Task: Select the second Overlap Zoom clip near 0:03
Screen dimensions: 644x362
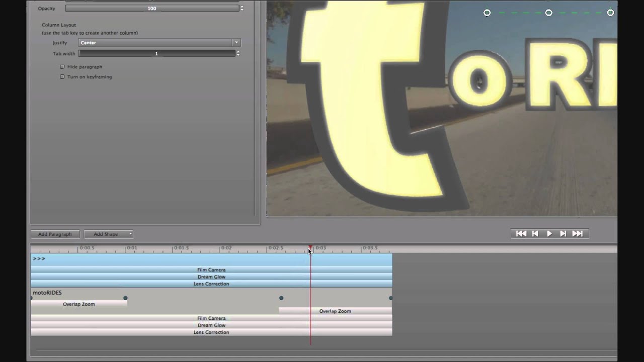Action: (335, 311)
